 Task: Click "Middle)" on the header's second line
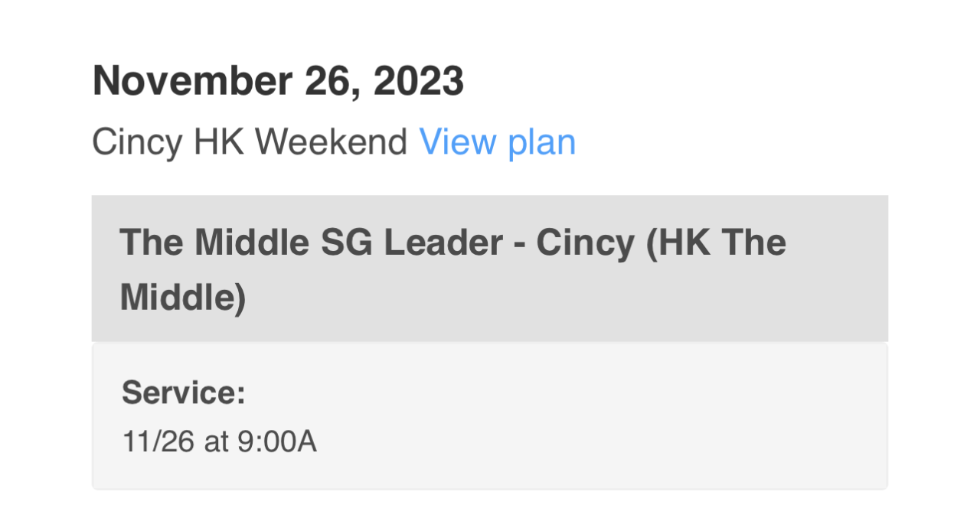point(183,297)
